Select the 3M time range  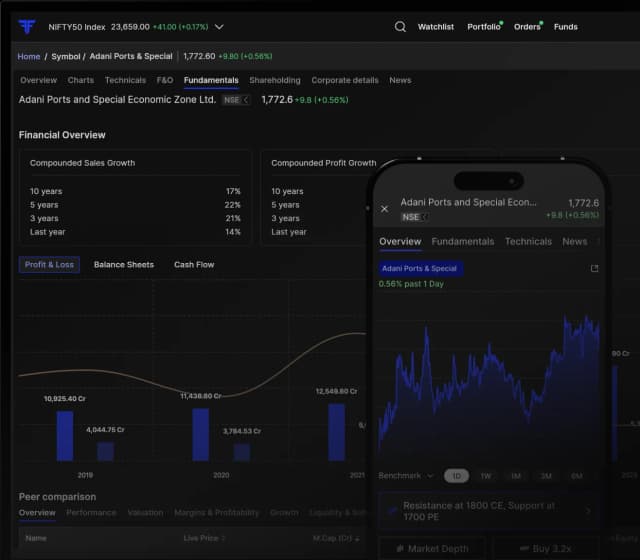[x=546, y=476]
